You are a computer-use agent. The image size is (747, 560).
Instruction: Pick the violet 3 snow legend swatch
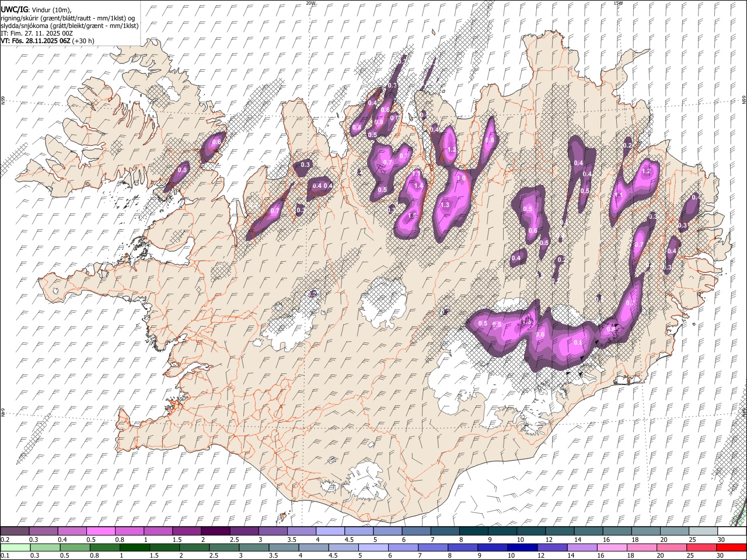pos(273,531)
